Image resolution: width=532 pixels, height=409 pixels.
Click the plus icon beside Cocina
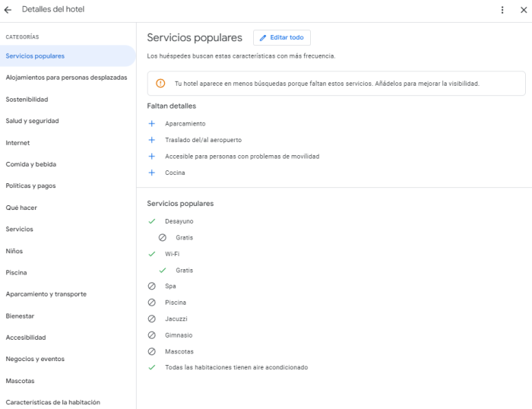point(152,173)
